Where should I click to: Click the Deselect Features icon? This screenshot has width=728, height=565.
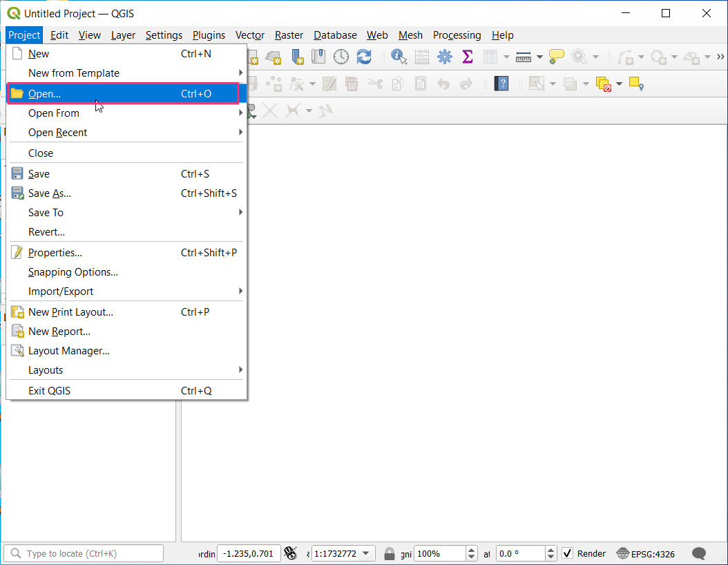(x=603, y=84)
